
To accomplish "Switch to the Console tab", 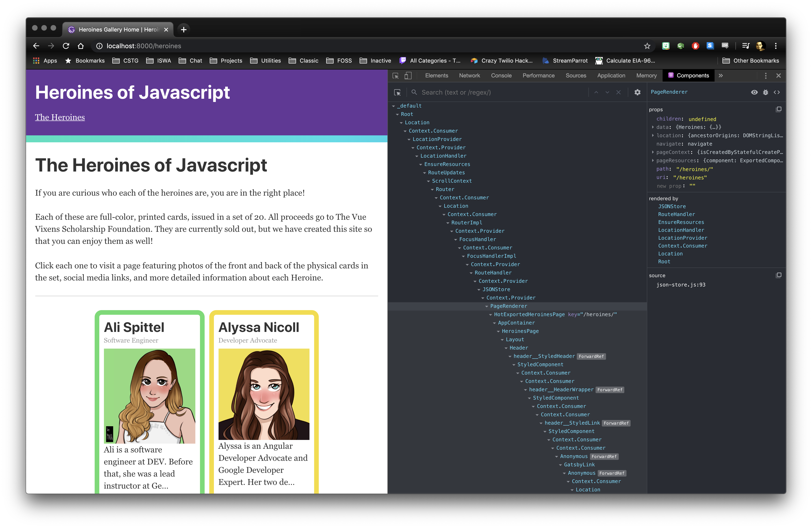I will [501, 76].
